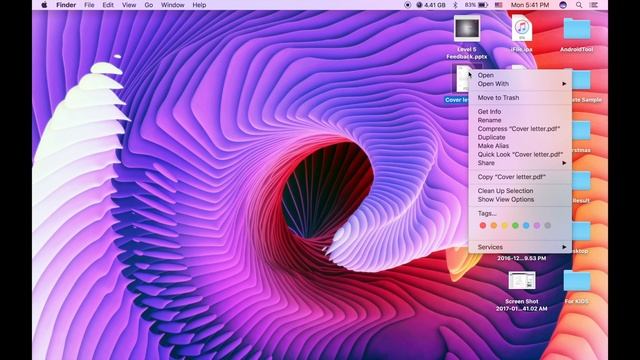Click the screen recording status icon
640x360 pixels.
[407, 5]
